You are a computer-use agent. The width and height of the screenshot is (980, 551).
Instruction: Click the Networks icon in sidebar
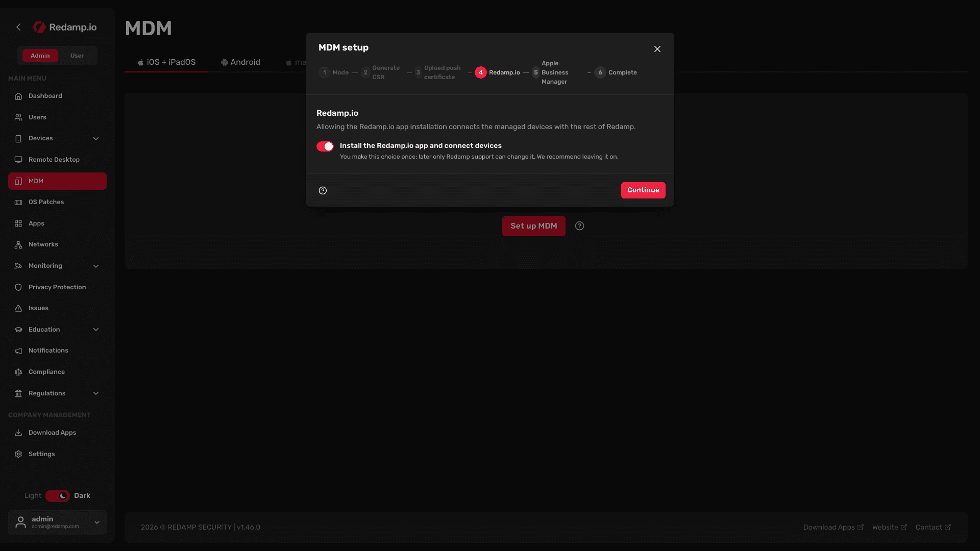pyautogui.click(x=18, y=244)
